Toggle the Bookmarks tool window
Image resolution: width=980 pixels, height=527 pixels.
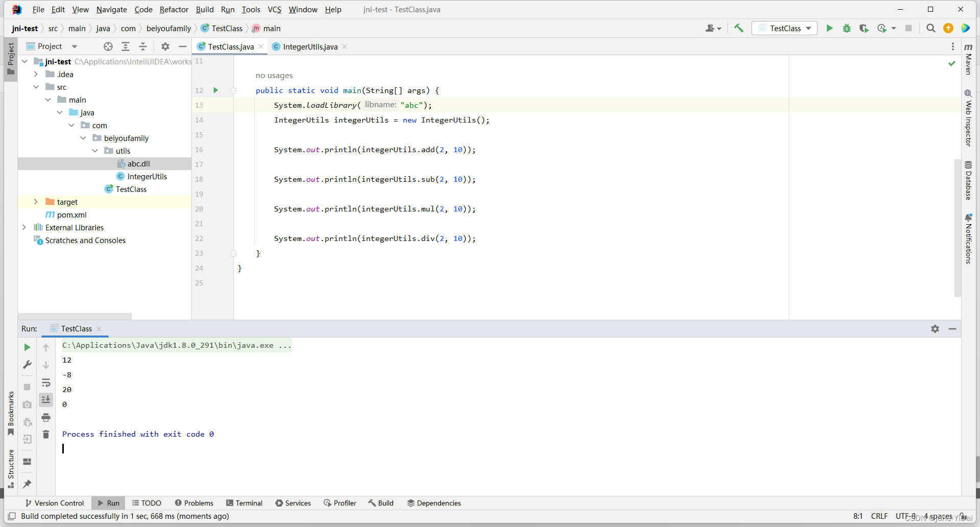click(x=11, y=414)
